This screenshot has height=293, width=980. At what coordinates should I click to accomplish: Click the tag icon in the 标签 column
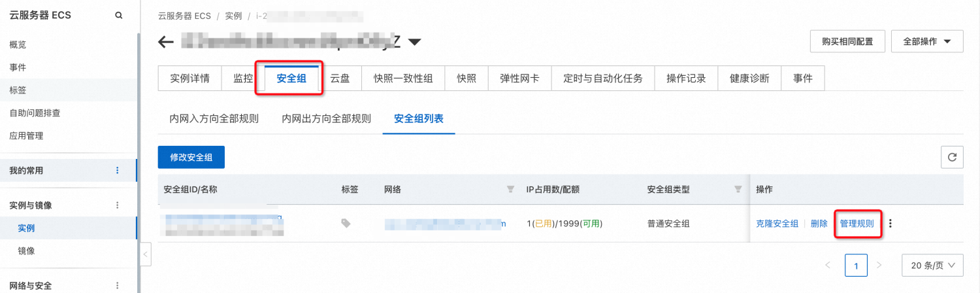point(346,223)
